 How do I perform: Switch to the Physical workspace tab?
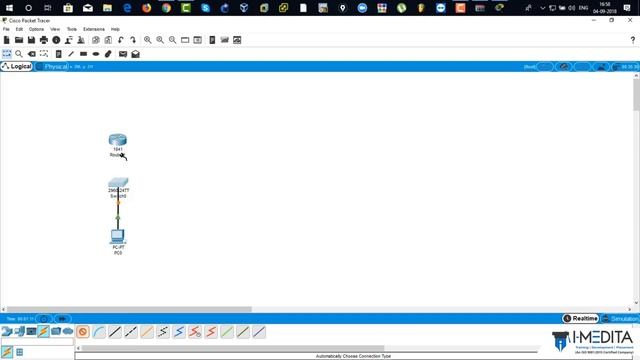[x=52, y=67]
